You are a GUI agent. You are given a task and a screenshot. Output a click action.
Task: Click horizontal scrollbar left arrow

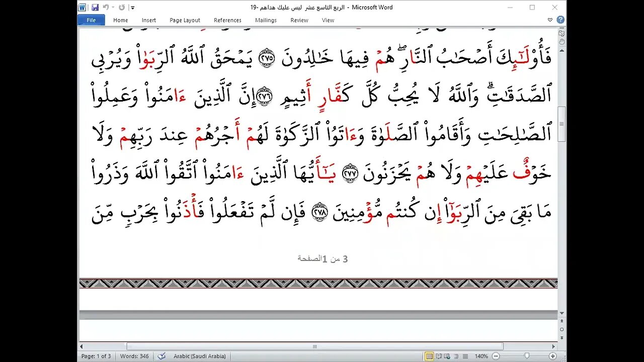82,346
